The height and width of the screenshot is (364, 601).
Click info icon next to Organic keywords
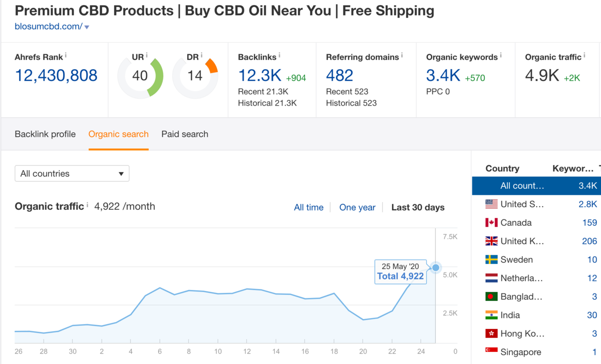[501, 55]
